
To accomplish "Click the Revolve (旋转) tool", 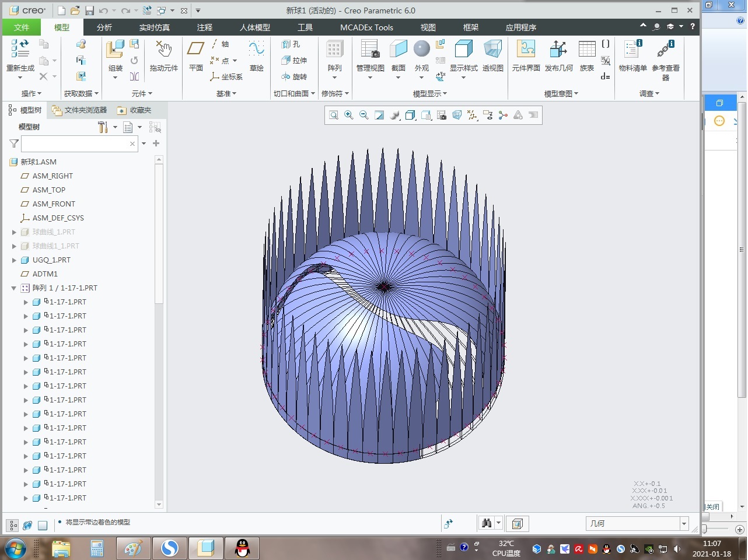I will pos(294,76).
